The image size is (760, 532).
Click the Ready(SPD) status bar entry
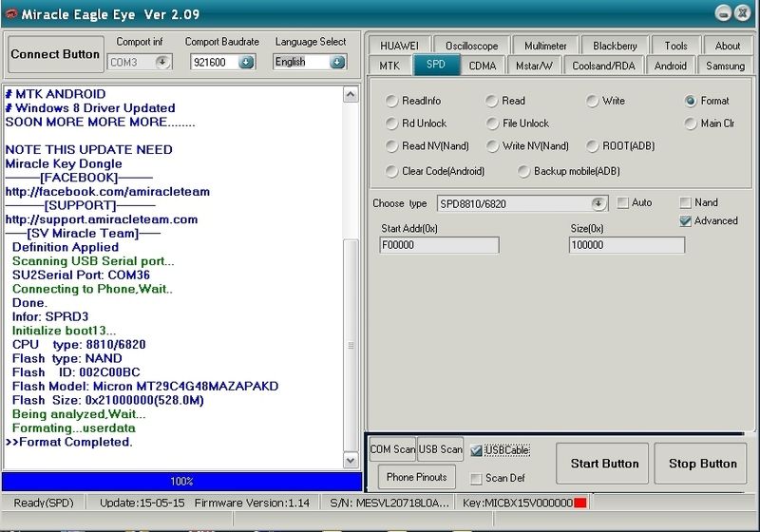coord(44,503)
